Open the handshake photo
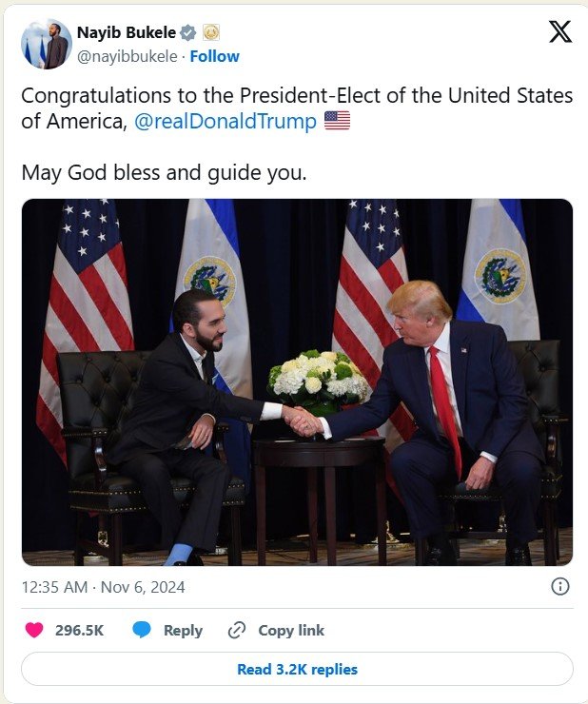 [x=297, y=381]
